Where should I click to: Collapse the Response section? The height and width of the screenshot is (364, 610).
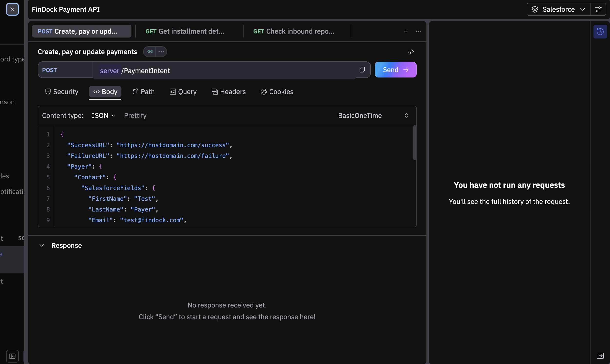(42, 246)
